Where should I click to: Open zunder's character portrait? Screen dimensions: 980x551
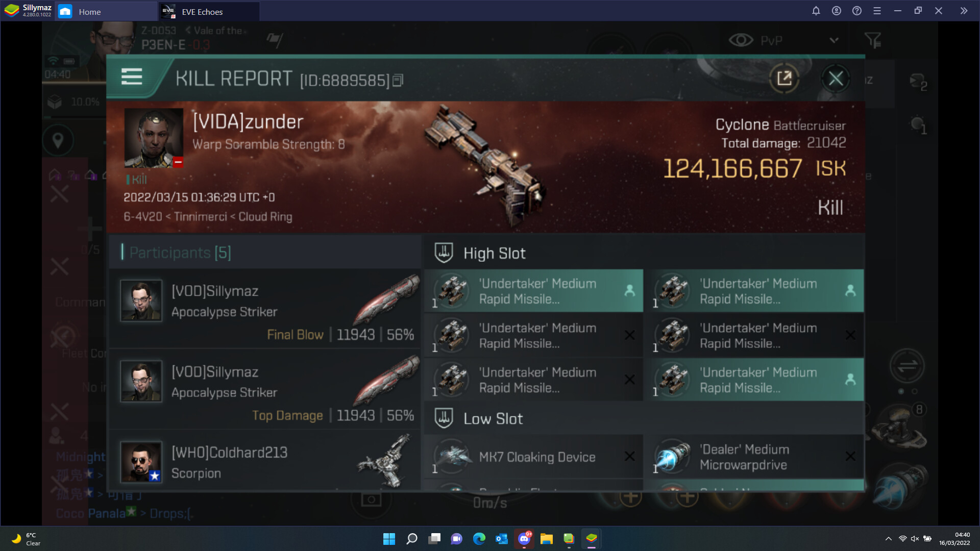tap(154, 138)
